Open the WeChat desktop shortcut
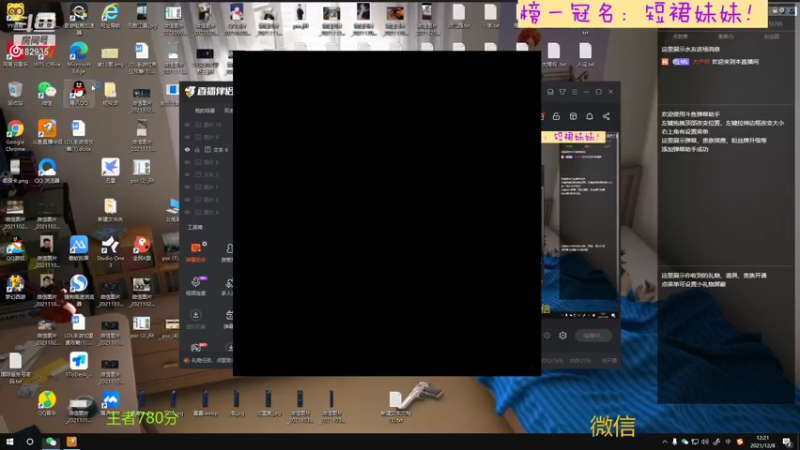The image size is (800, 450). 47,93
